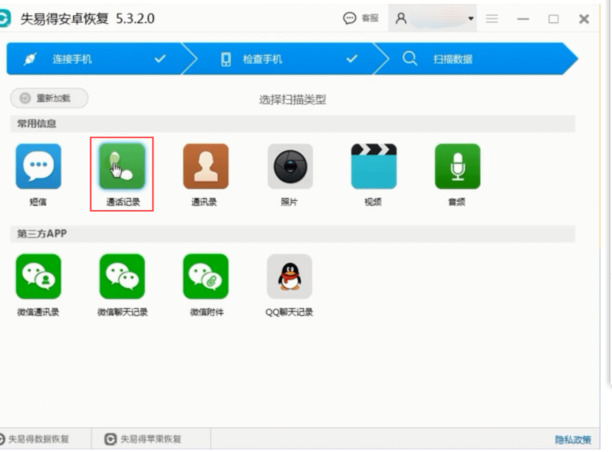Open 失易得苹果恢复 in the bottom bar
The height and width of the screenshot is (452, 612).
point(143,439)
